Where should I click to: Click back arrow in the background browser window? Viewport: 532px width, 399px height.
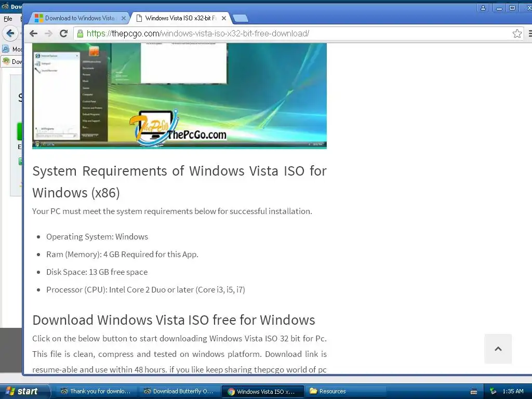pyautogui.click(x=10, y=33)
